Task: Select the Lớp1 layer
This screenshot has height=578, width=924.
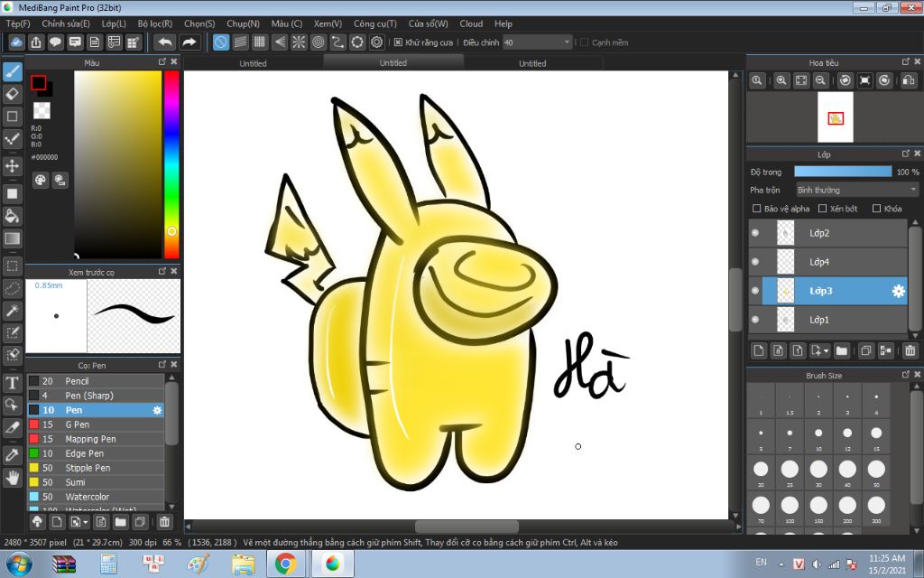Action: (x=827, y=320)
